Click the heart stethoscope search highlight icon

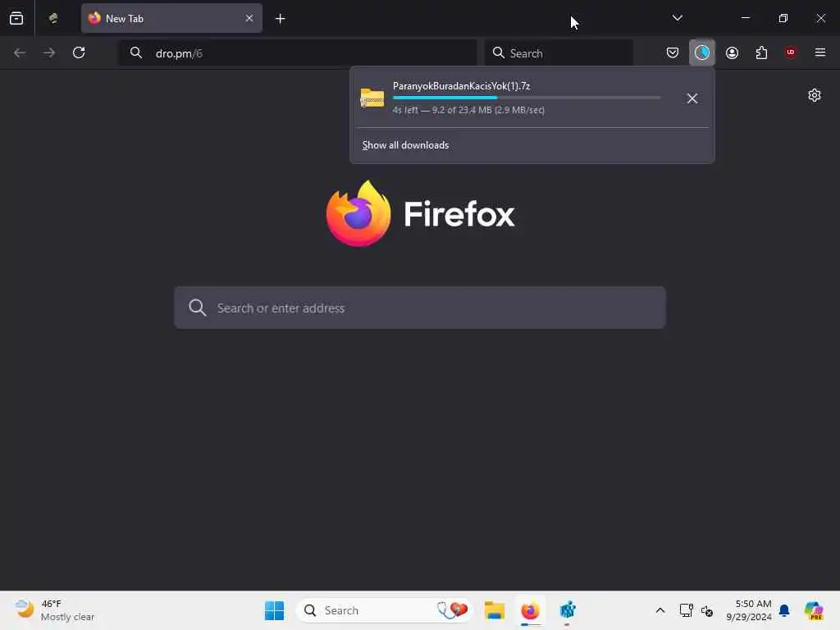click(x=452, y=610)
